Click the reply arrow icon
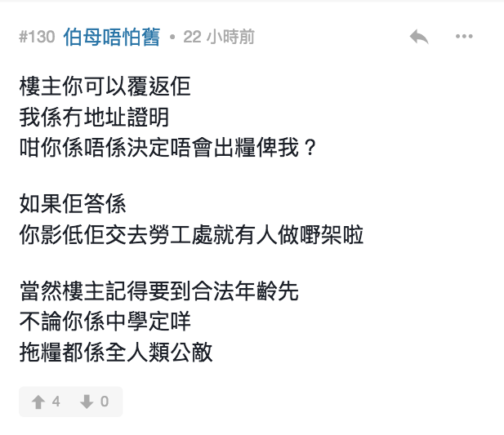This screenshot has height=435, width=504. coord(419,38)
